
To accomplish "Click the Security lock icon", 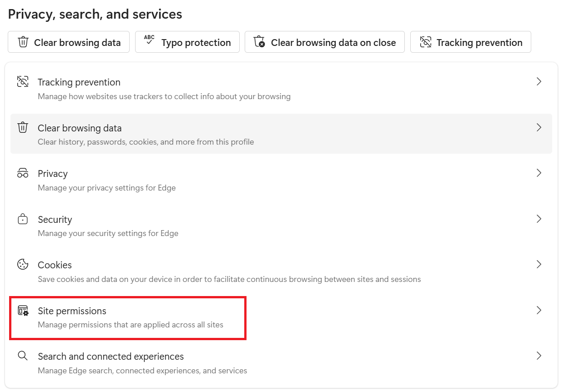I will click(23, 219).
